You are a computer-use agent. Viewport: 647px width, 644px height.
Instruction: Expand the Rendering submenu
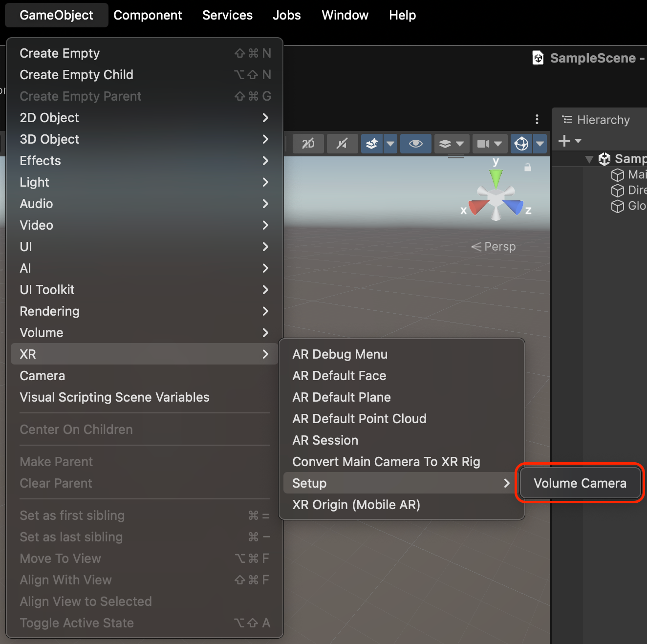pos(145,311)
